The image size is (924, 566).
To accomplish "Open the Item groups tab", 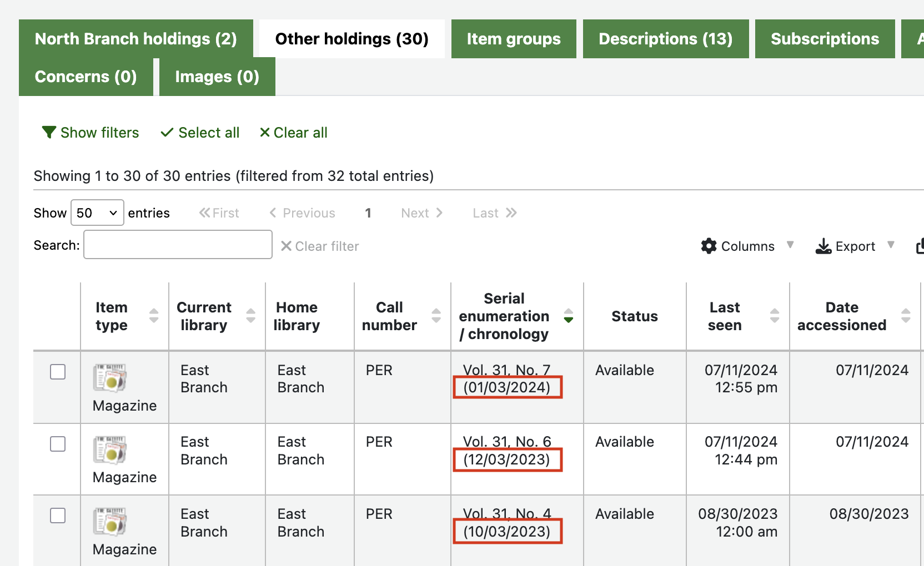I will [513, 39].
